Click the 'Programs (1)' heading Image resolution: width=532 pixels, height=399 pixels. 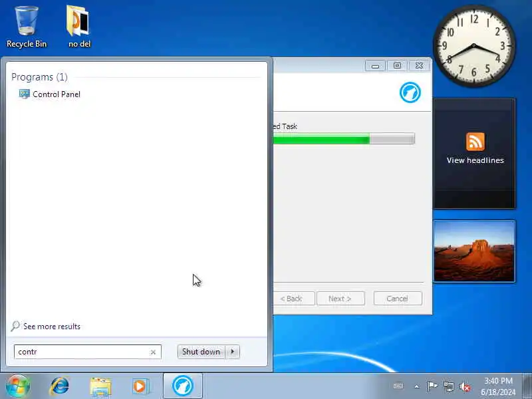point(39,77)
